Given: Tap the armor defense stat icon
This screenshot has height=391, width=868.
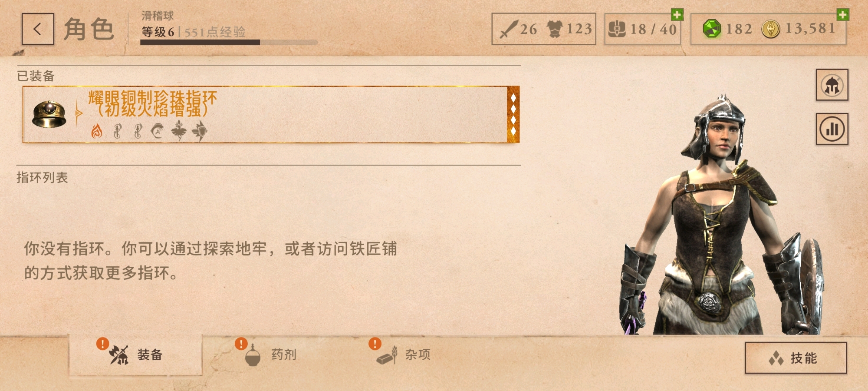Looking at the screenshot, I should [x=555, y=29].
